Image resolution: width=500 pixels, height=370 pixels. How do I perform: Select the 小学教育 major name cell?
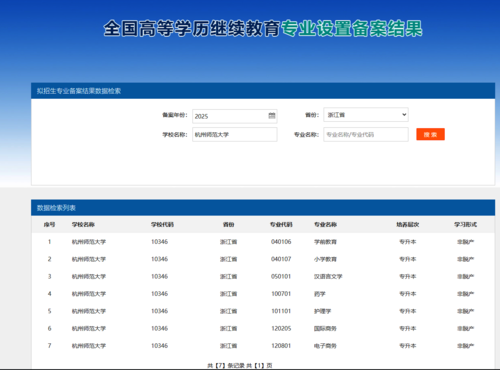(325, 259)
